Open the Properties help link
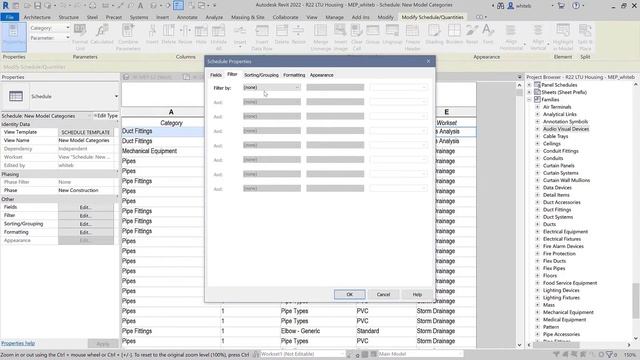This screenshot has height=360, width=640. 18,343
